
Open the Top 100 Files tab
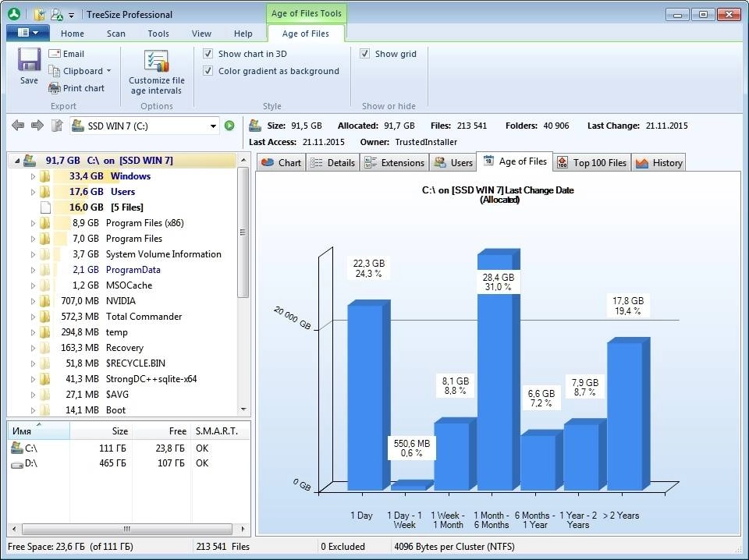pos(592,163)
